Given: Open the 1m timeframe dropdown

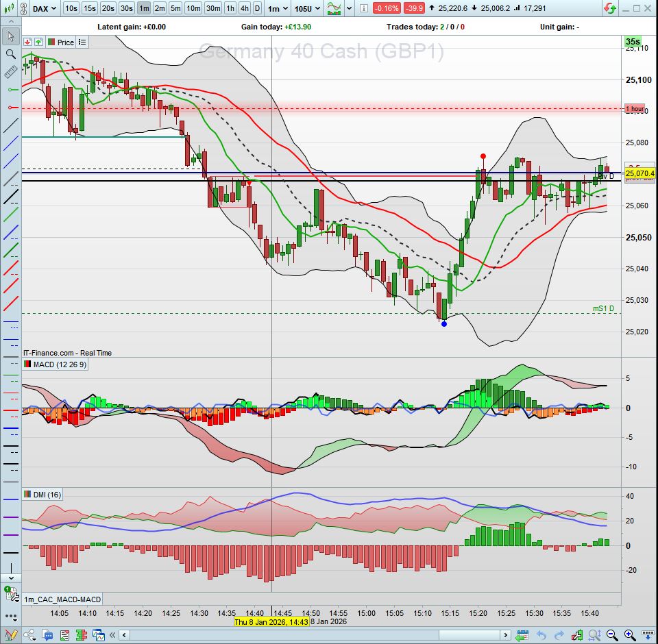Looking at the screenshot, I should [x=278, y=8].
